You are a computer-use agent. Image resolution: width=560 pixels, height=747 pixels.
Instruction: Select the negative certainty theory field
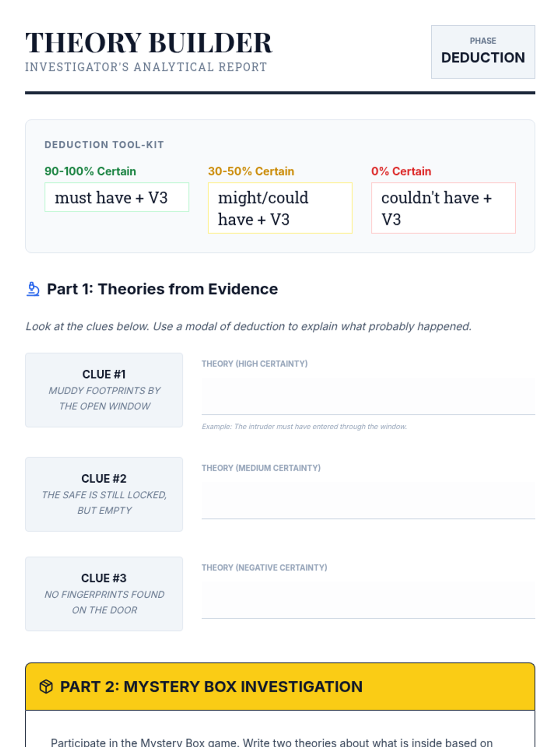click(x=368, y=599)
